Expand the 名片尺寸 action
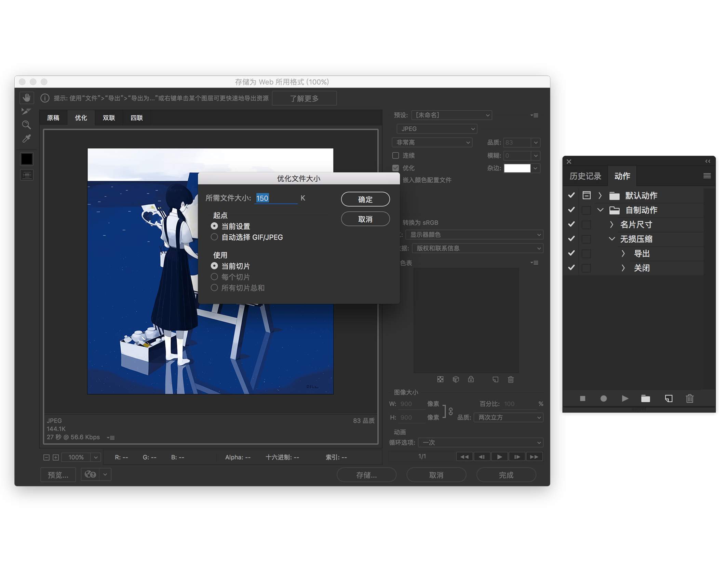Viewport: 728px width, 571px height. pyautogui.click(x=611, y=224)
